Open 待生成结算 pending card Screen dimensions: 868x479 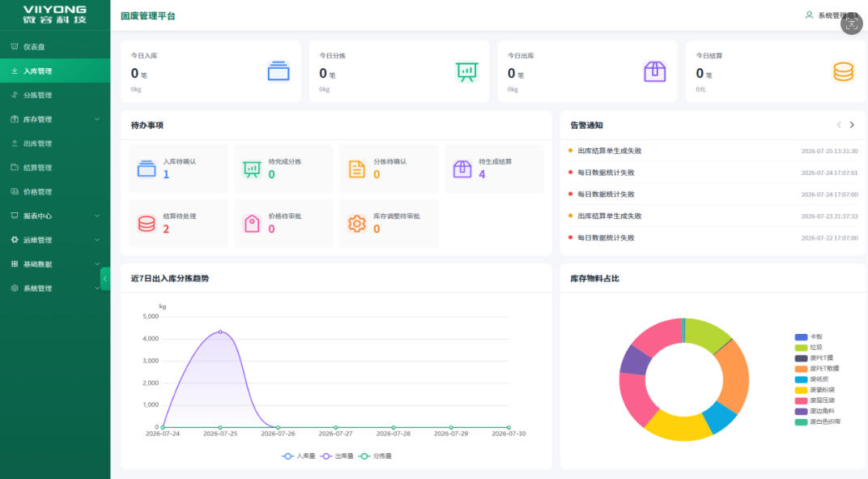click(494, 169)
